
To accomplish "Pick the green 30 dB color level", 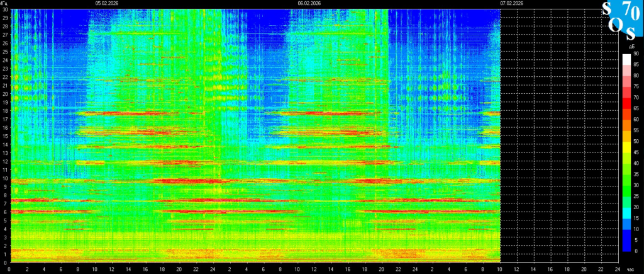I will 626,185.
